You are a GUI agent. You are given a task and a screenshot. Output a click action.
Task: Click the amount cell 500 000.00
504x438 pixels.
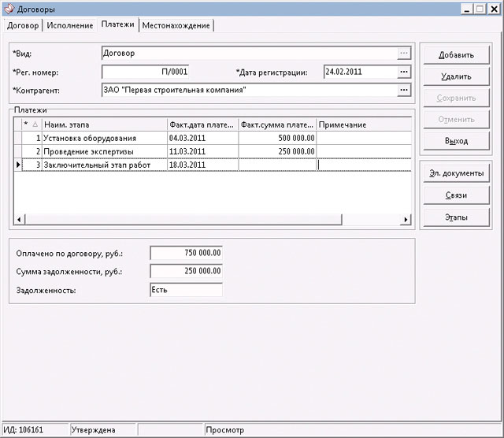tap(277, 138)
